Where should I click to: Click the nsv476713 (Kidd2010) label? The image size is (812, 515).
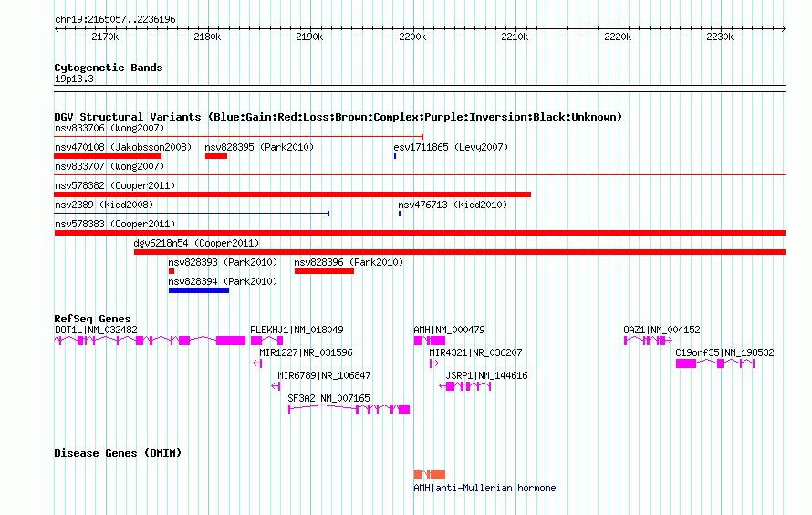point(453,205)
